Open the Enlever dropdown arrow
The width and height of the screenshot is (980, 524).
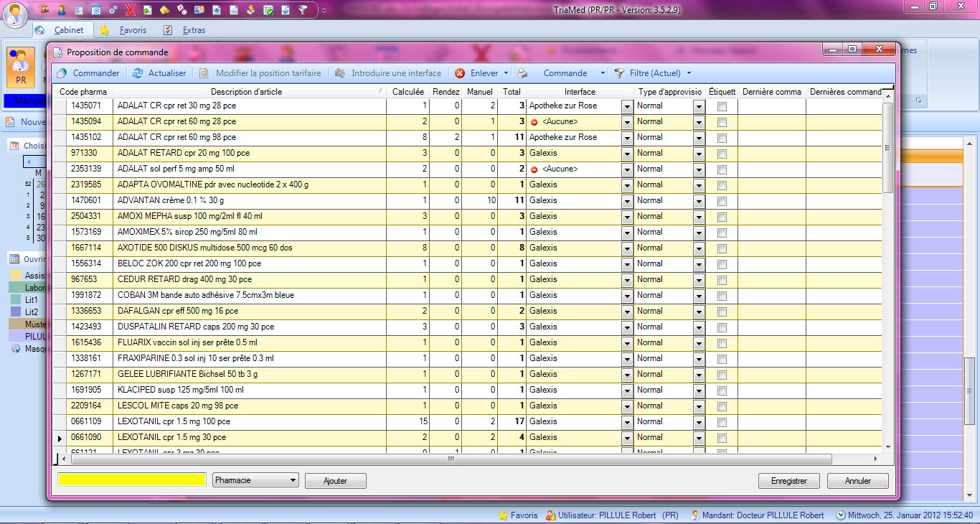[x=506, y=73]
